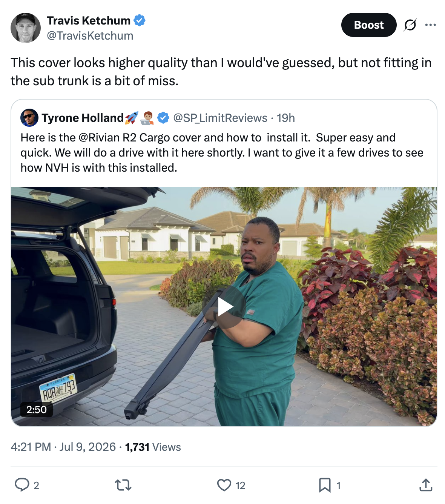Open the @SP_LimitReviews handle
The height and width of the screenshot is (504, 445).
tap(220, 118)
